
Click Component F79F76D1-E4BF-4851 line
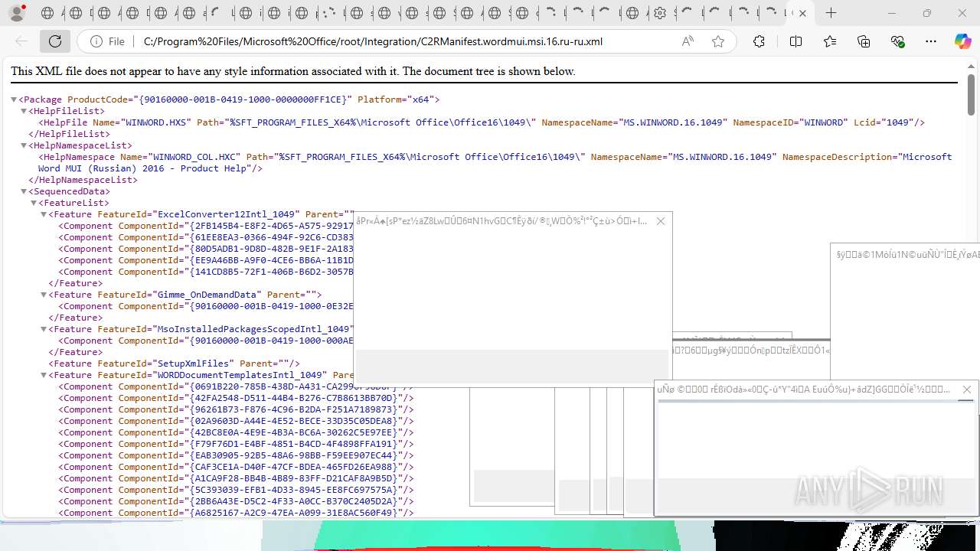pos(236,444)
